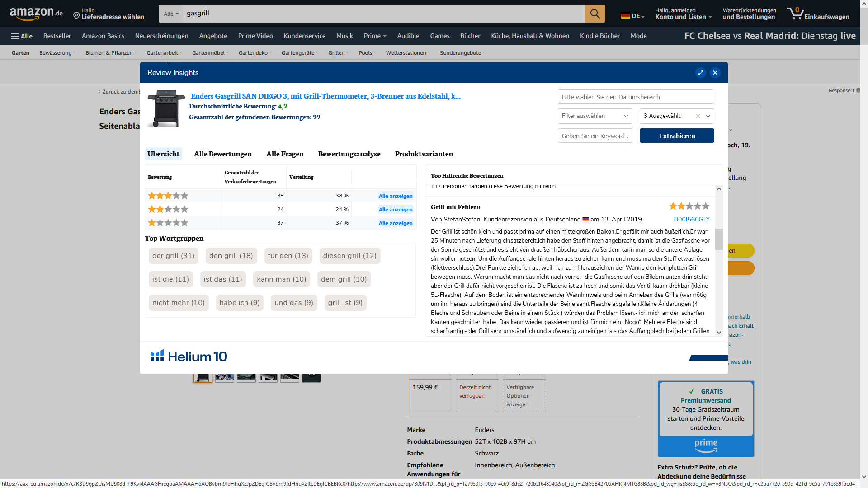The height and width of the screenshot is (488, 868).
Task: Click the date range input field
Action: coord(636,97)
